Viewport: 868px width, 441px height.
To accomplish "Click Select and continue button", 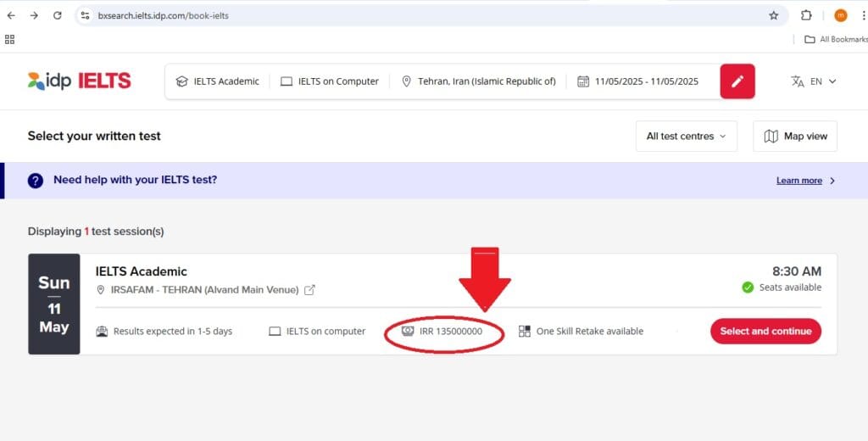I will tap(765, 332).
